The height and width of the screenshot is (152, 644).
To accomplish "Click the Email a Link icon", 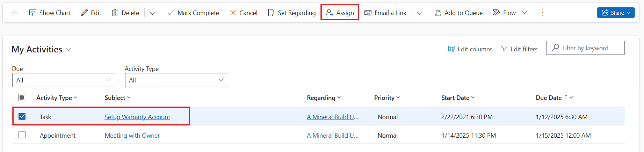I will [x=368, y=13].
